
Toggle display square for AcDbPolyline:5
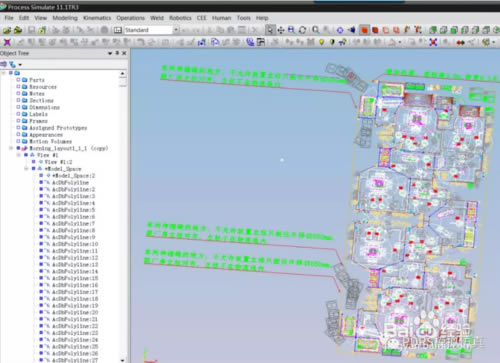tap(41, 210)
